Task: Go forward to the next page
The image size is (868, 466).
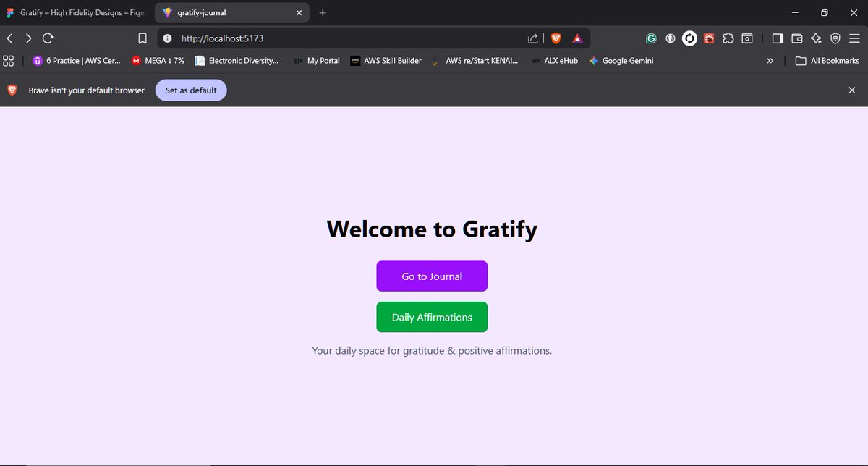Action: [x=28, y=38]
